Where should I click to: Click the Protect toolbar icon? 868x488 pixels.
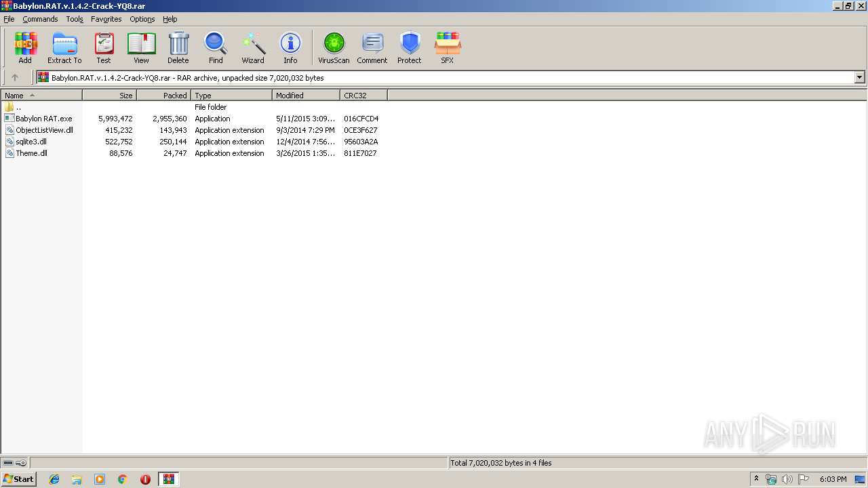pyautogui.click(x=410, y=48)
